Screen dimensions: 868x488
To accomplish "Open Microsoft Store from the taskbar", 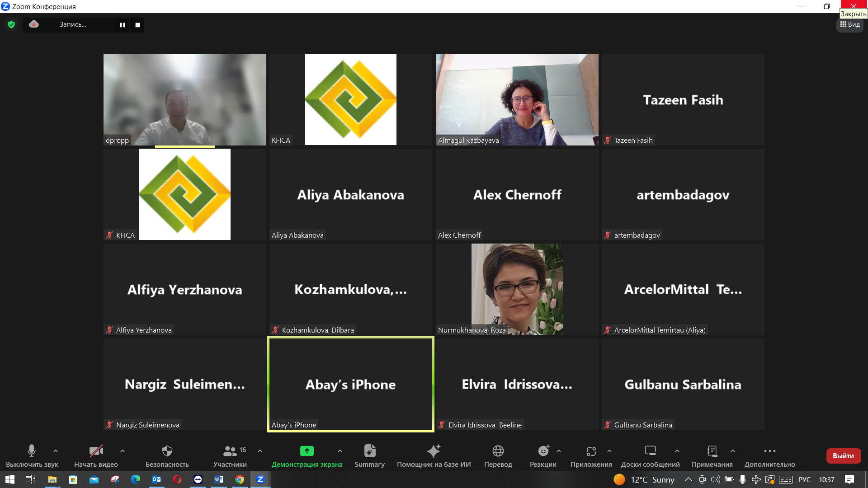I will click(x=73, y=479).
